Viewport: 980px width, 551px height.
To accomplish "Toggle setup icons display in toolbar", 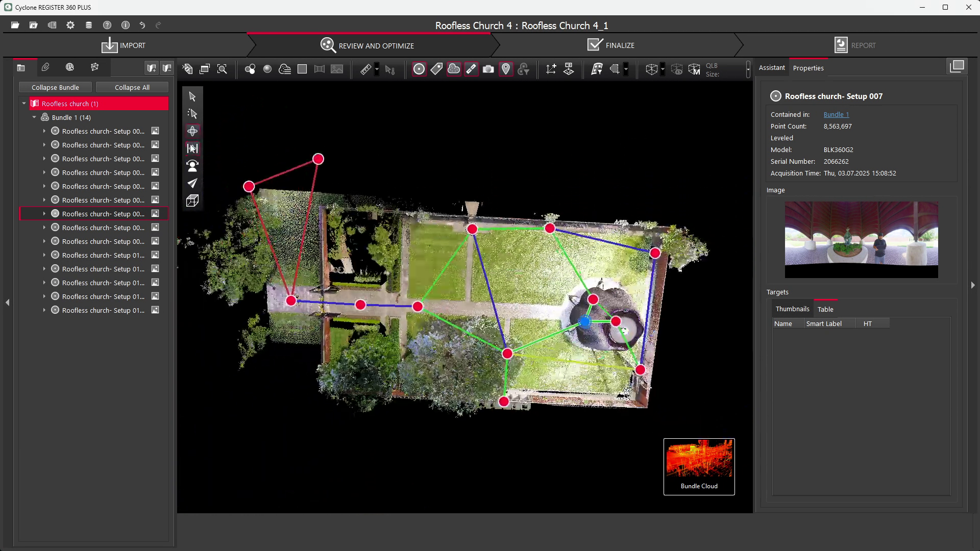I will pos(419,69).
